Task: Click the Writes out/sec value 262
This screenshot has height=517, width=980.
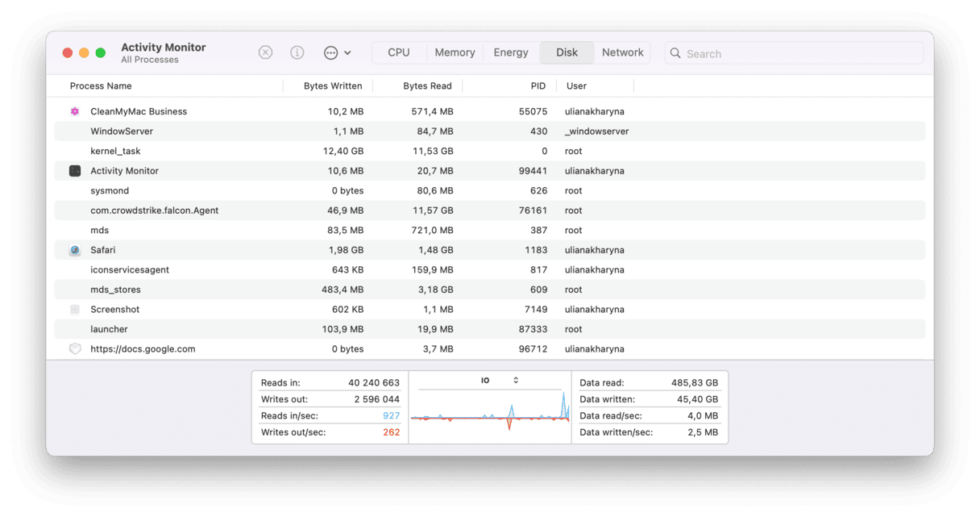Action: tap(392, 432)
